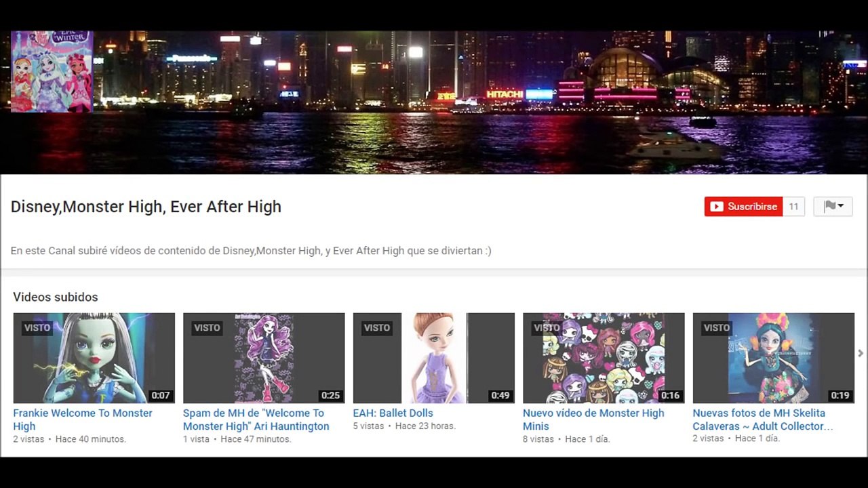The height and width of the screenshot is (488, 868).
Task: Click the subscriber count 11
Action: 793,207
